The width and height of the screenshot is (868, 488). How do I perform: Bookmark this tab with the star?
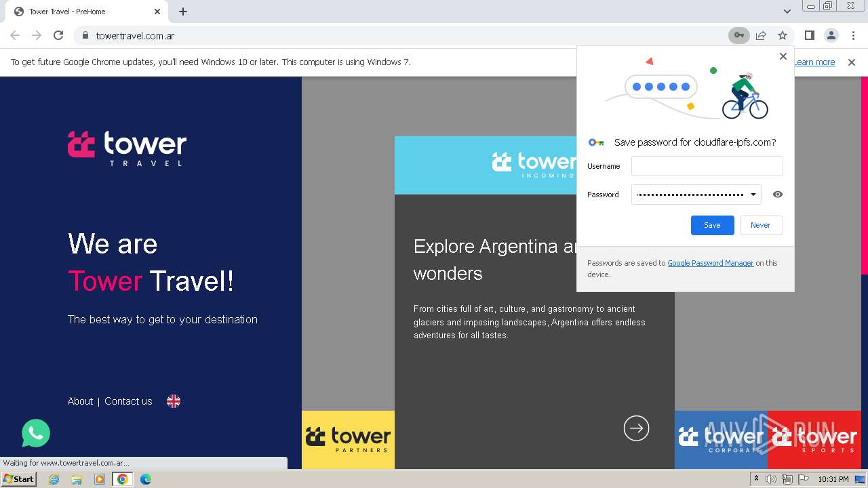[783, 35]
